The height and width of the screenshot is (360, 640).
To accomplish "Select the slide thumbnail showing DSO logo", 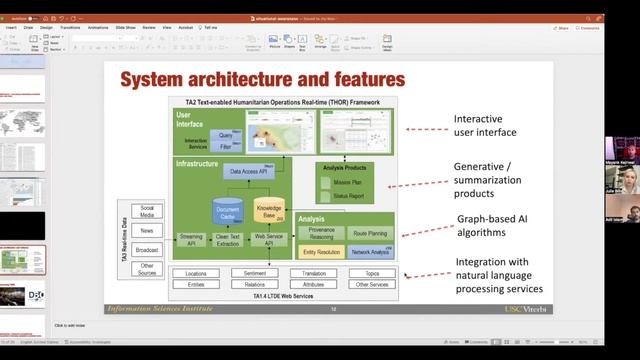I will point(22,295).
